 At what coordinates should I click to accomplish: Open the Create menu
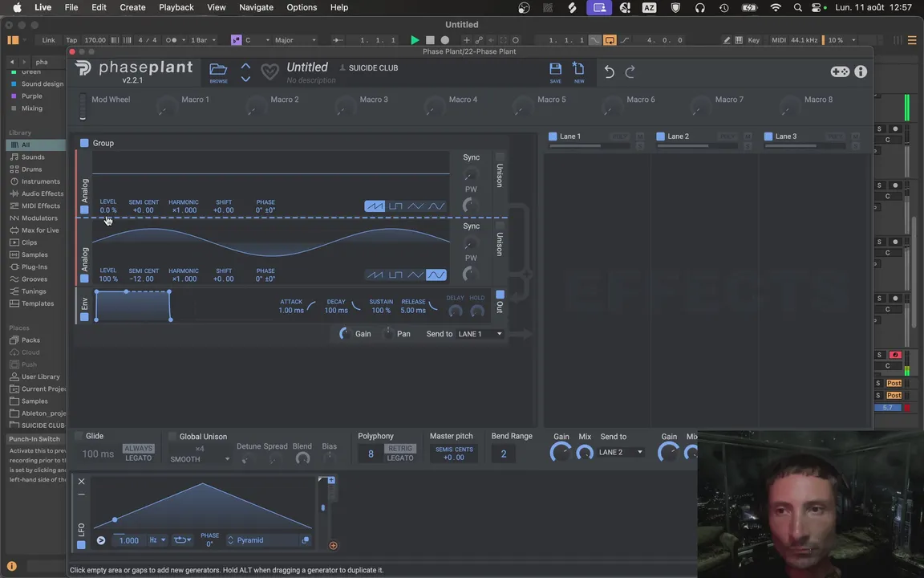point(132,8)
